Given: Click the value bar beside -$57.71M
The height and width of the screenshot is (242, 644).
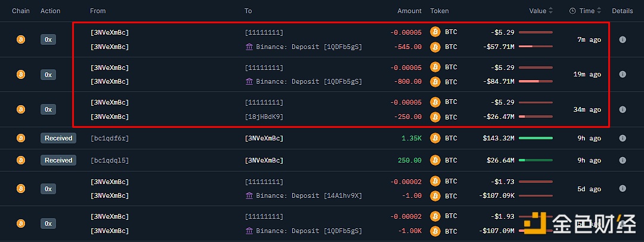Looking at the screenshot, I should point(535,47).
